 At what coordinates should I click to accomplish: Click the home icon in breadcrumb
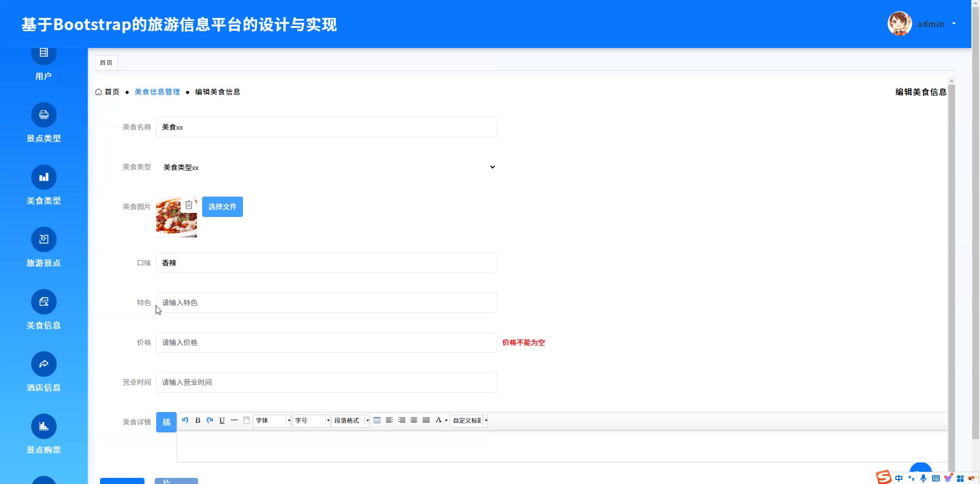pyautogui.click(x=99, y=92)
